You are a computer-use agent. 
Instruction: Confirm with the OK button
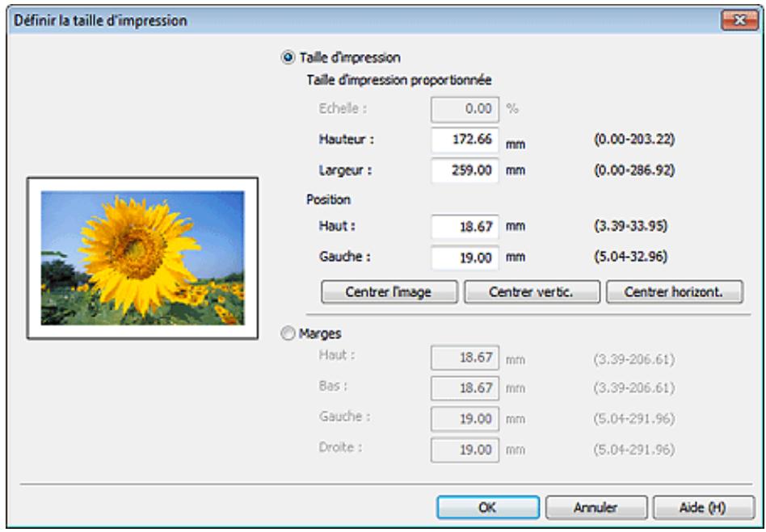(488, 508)
